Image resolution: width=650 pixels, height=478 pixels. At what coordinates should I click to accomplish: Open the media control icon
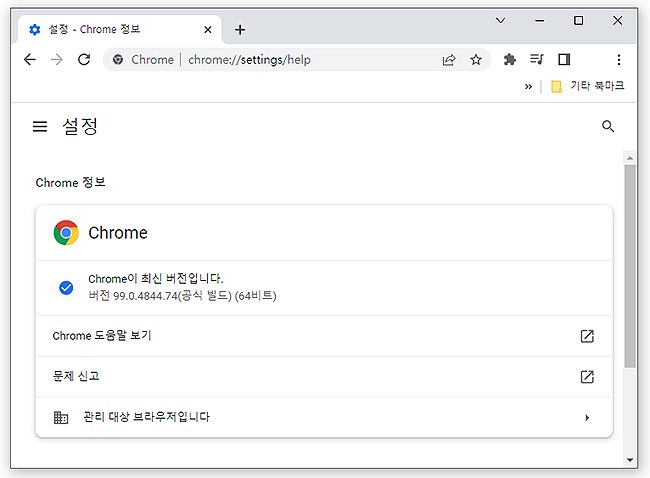[x=537, y=60]
